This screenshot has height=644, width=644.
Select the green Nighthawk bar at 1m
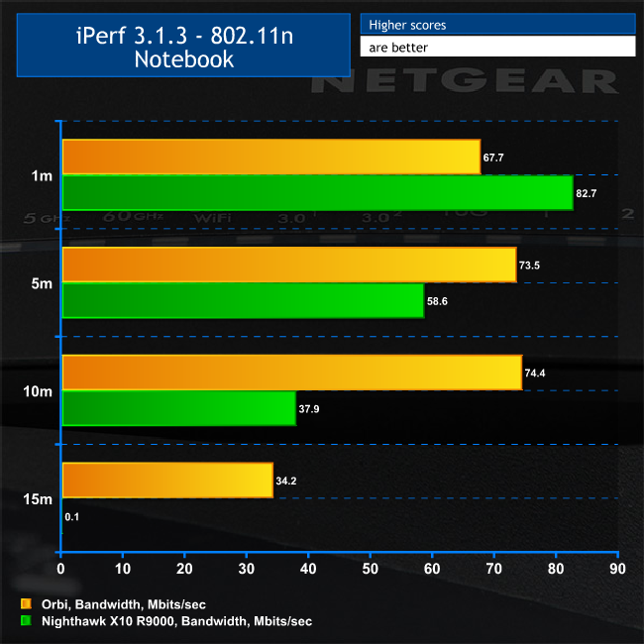point(317,192)
